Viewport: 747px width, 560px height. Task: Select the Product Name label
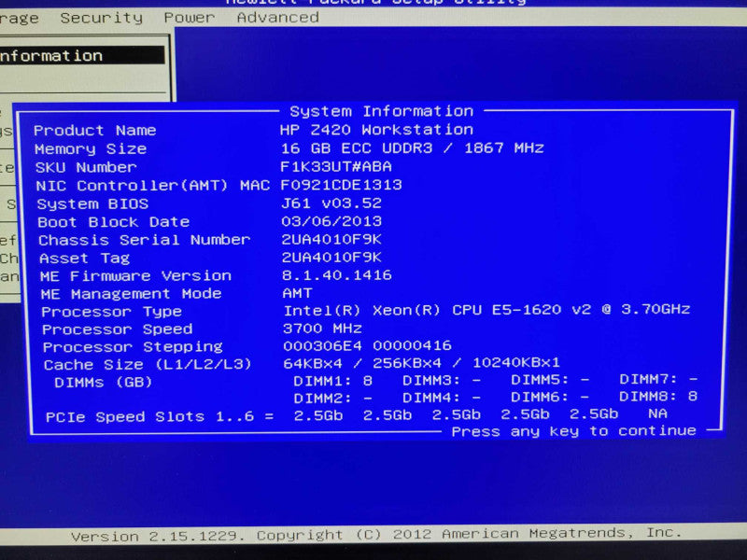(x=95, y=131)
